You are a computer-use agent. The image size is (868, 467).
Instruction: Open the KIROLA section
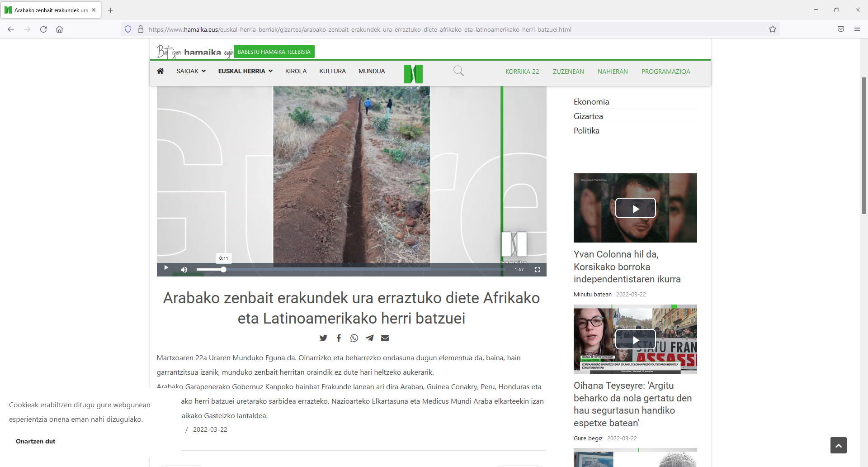tap(296, 71)
